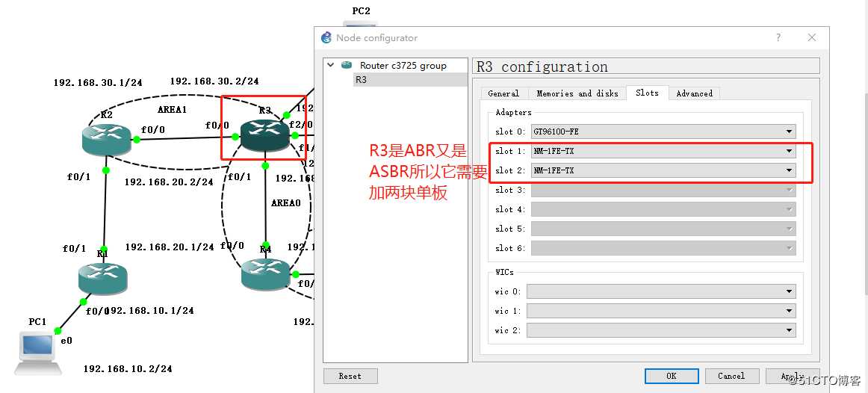Viewport: 868px width, 393px height.
Task: Click the 192.168.10.2/24 label
Action: [x=128, y=368]
